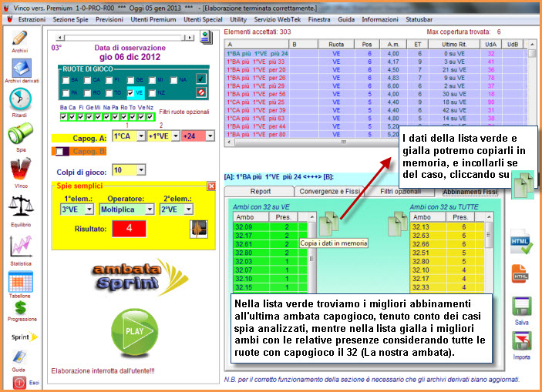Sort by the A.m. column header
542x392 pixels.
click(x=393, y=44)
